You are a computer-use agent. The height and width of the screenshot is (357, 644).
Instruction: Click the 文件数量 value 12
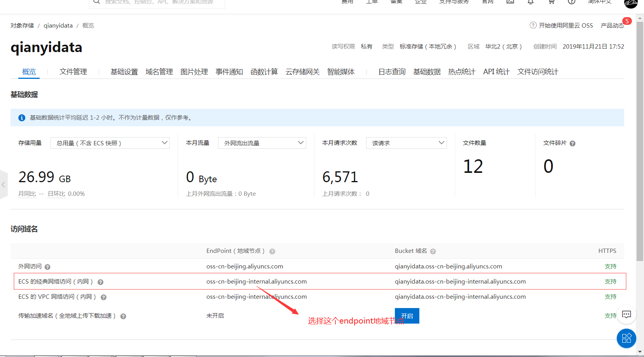[473, 167]
